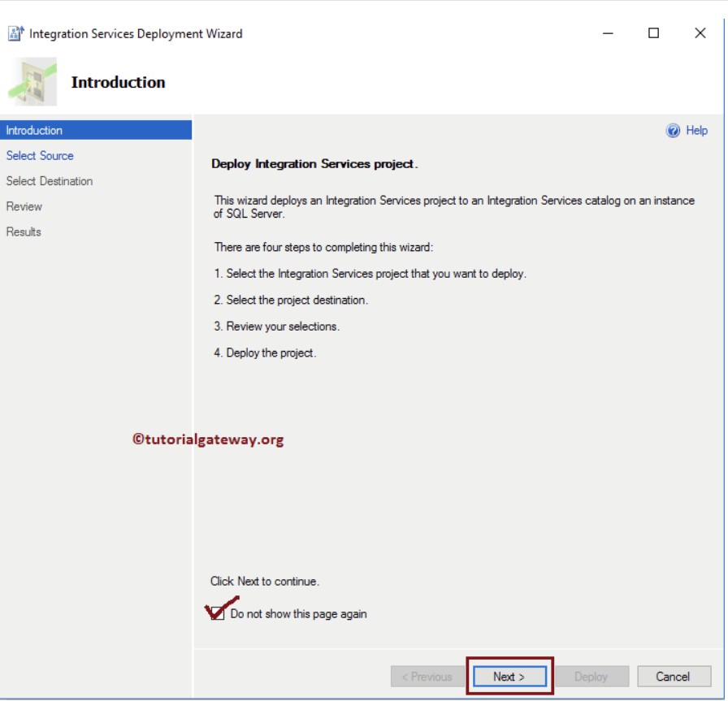
Task: Click the Introduction header wizard graphic
Action: click(x=32, y=81)
